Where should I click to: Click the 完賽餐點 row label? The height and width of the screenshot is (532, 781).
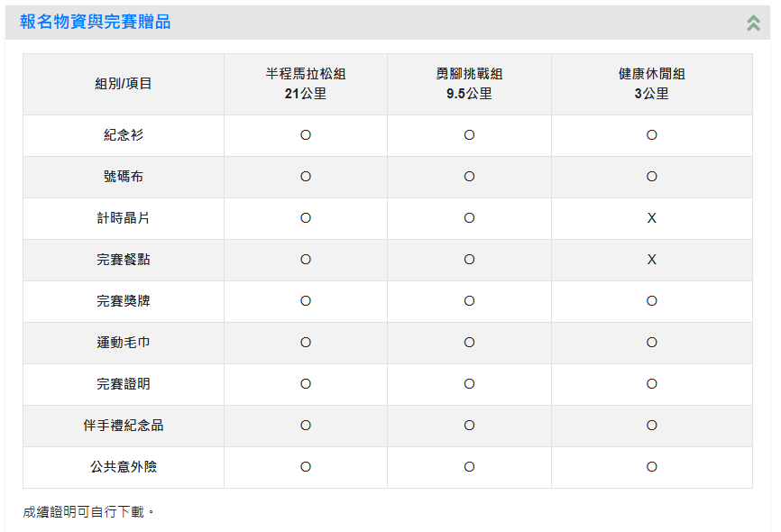coord(124,259)
